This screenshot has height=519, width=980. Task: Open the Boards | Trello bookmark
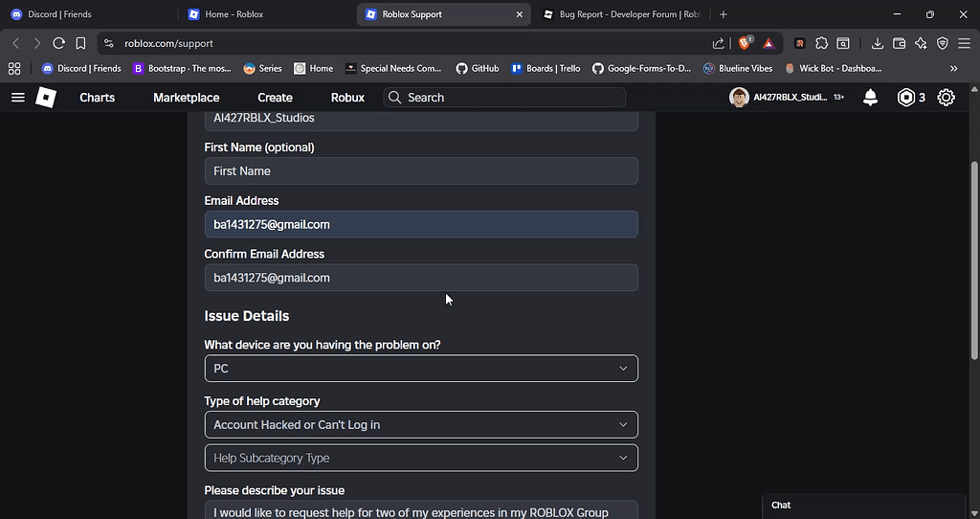pyautogui.click(x=546, y=68)
